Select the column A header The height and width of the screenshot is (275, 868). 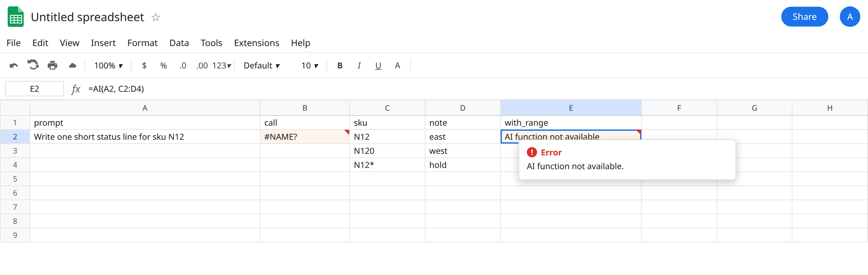click(145, 108)
